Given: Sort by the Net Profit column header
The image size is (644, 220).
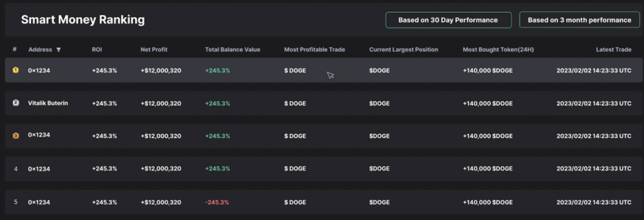Looking at the screenshot, I should pyautogui.click(x=154, y=49).
